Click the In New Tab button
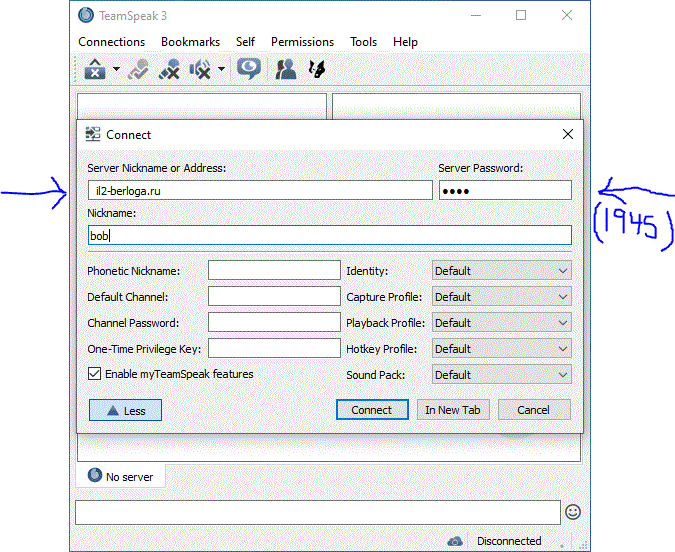The height and width of the screenshot is (552, 675). [453, 410]
